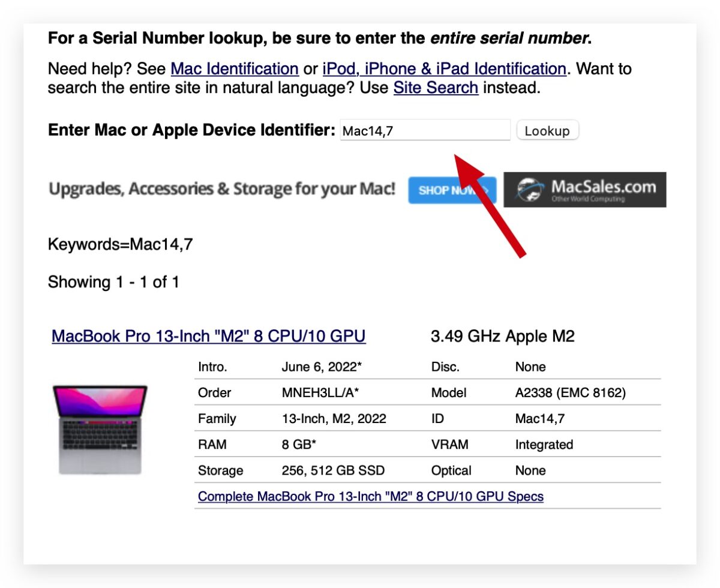Click the Upgrades, Accessories & Storage banner text
The width and height of the screenshot is (720, 588).
click(222, 189)
